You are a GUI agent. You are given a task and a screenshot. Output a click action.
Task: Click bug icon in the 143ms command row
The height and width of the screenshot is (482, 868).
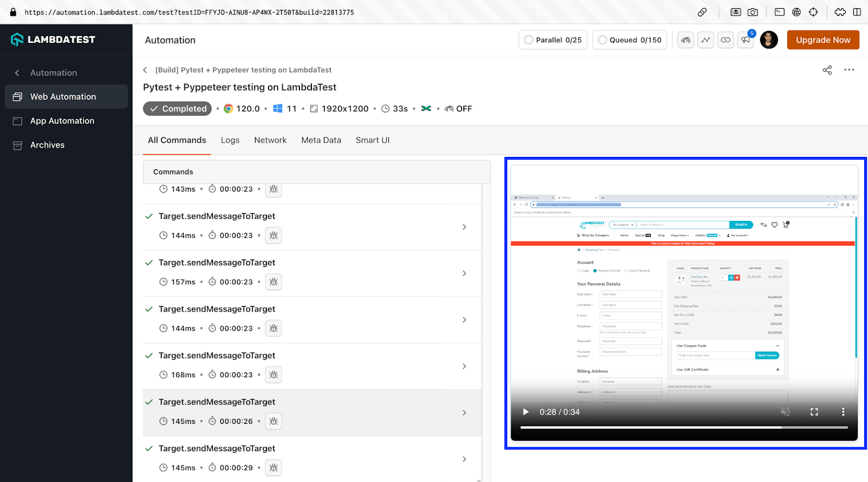(273, 189)
